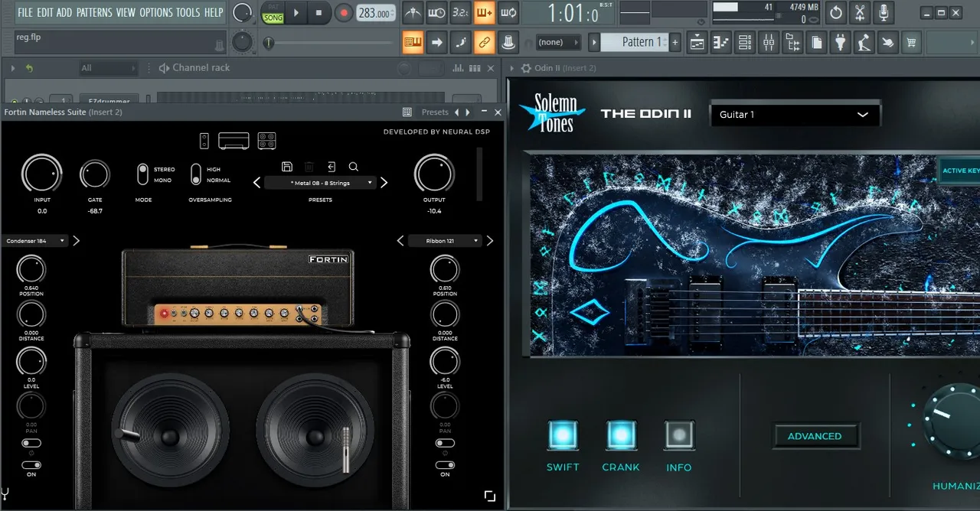This screenshot has width=980, height=511.
Task: Toggle the highlighted link/multilink controllers icon
Action: click(x=484, y=42)
